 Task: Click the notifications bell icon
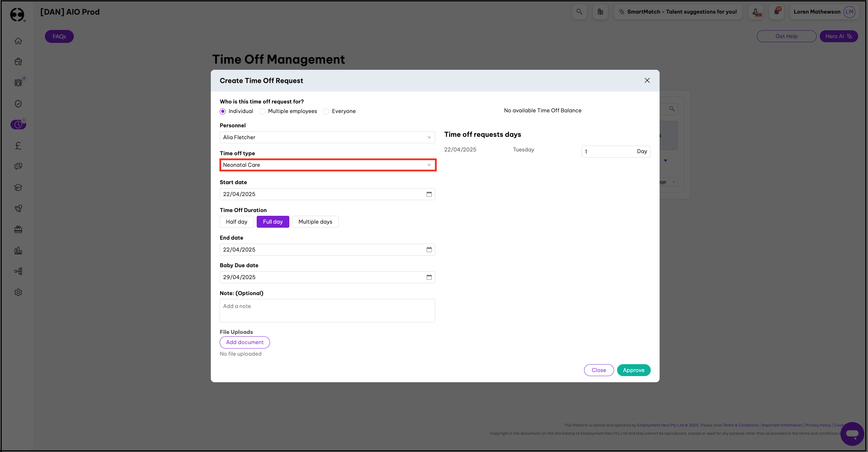click(777, 12)
